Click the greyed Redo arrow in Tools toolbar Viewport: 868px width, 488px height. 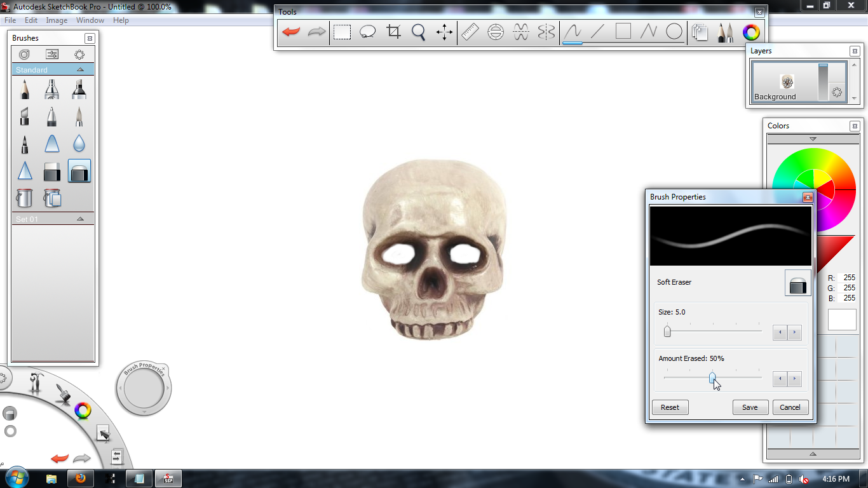click(316, 32)
